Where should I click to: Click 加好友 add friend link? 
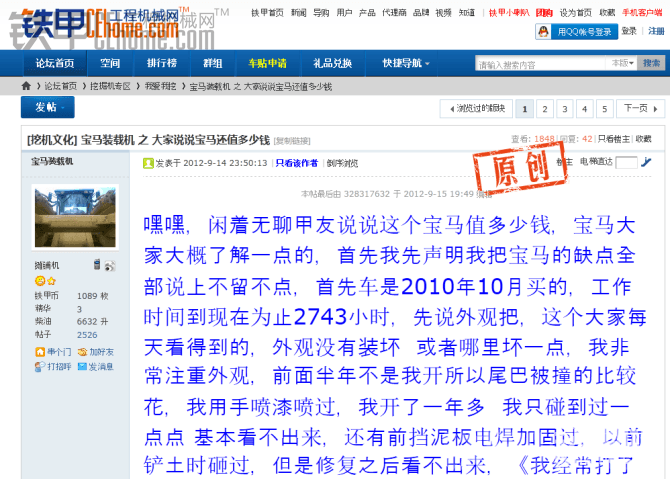(102, 352)
